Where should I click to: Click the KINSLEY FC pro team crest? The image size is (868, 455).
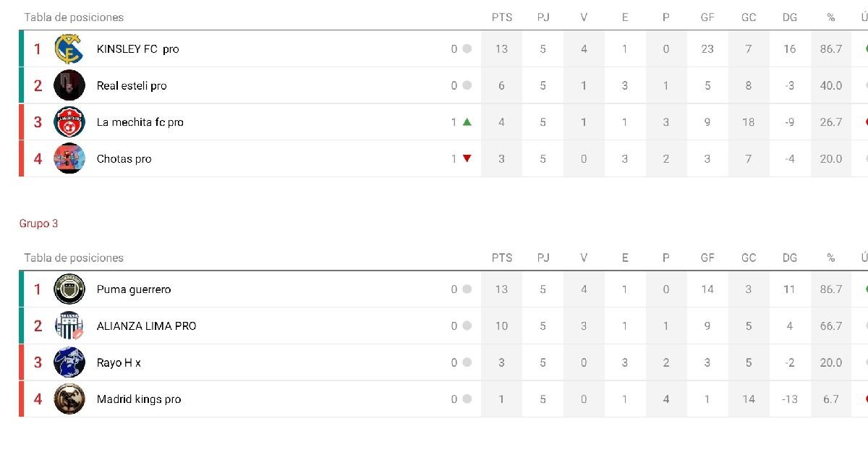pyautogui.click(x=69, y=49)
